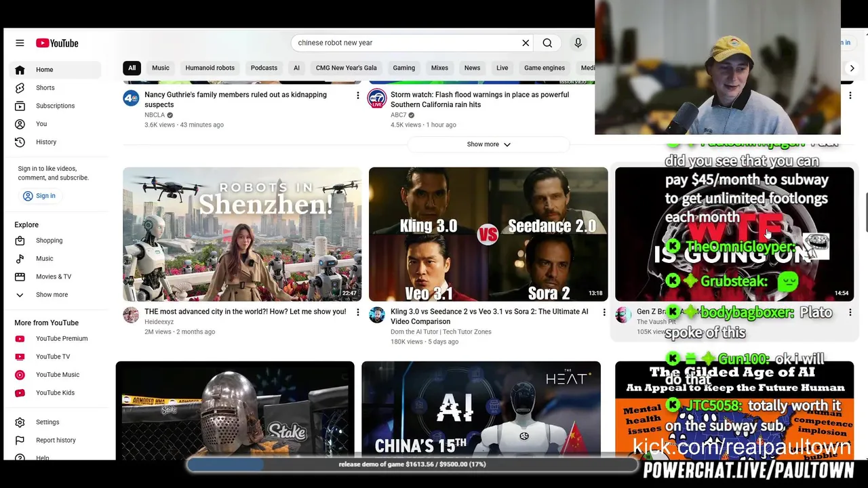
Task: Open Shopping under Explore
Action: pyautogui.click(x=55, y=241)
